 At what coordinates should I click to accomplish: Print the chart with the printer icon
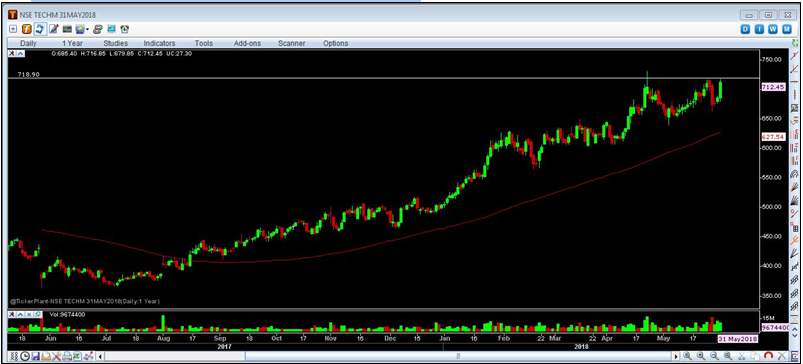coord(67,356)
